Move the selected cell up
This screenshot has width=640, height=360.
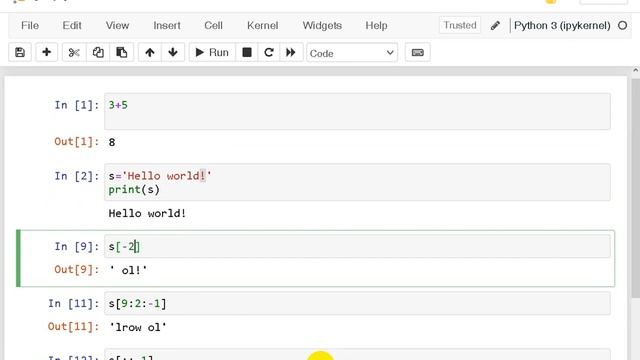point(150,53)
